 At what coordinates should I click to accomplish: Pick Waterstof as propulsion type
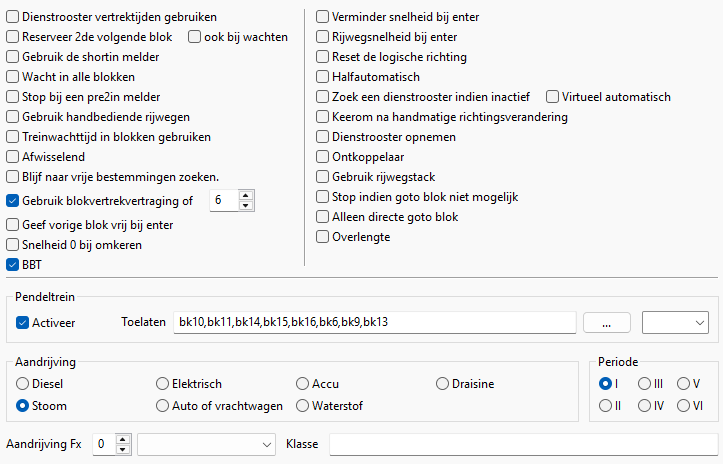coord(304,405)
